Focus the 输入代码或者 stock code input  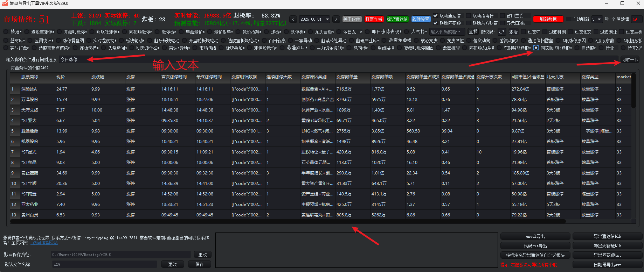tap(447, 32)
